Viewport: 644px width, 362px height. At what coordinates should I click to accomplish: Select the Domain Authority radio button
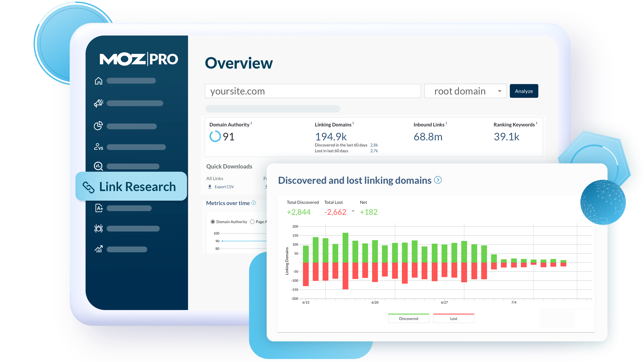(x=213, y=222)
